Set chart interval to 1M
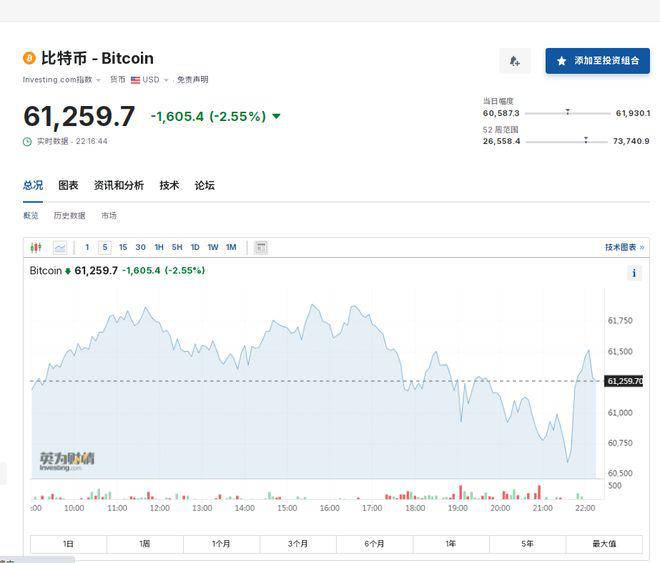660x563 pixels. 231,247
